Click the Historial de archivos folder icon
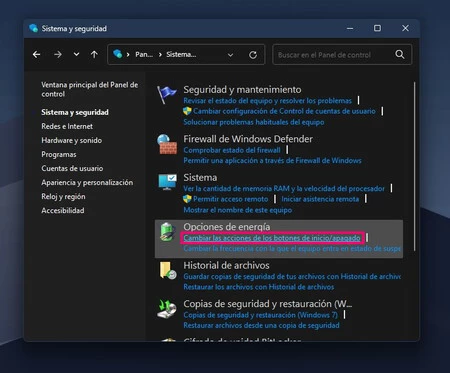The height and width of the screenshot is (373, 450). point(167,270)
